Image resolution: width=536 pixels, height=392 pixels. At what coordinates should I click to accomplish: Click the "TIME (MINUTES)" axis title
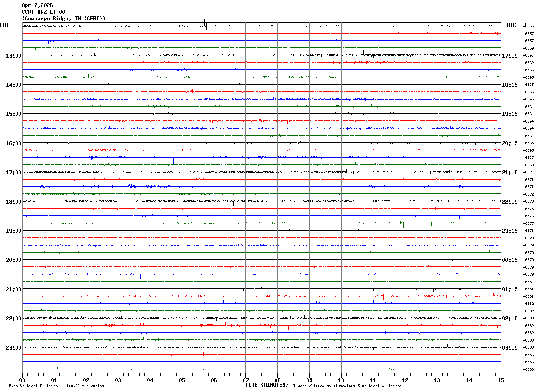click(x=267, y=385)
